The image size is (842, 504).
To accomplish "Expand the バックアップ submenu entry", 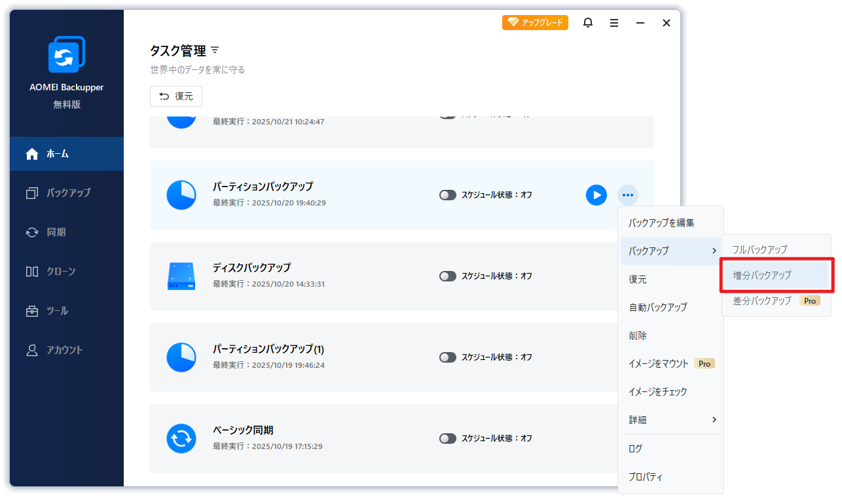I will 670,251.
